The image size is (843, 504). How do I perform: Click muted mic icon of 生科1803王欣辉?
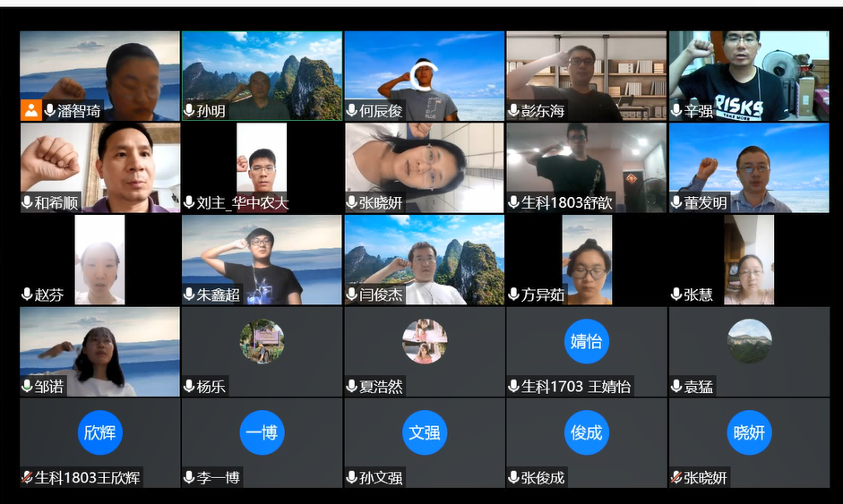coord(27,478)
